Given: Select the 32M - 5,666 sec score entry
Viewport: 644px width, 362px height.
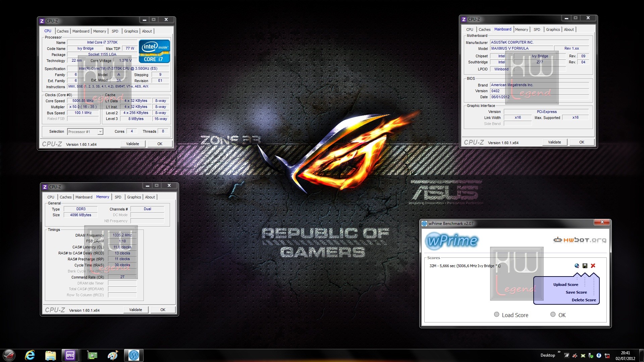Looking at the screenshot, I should [x=465, y=266].
